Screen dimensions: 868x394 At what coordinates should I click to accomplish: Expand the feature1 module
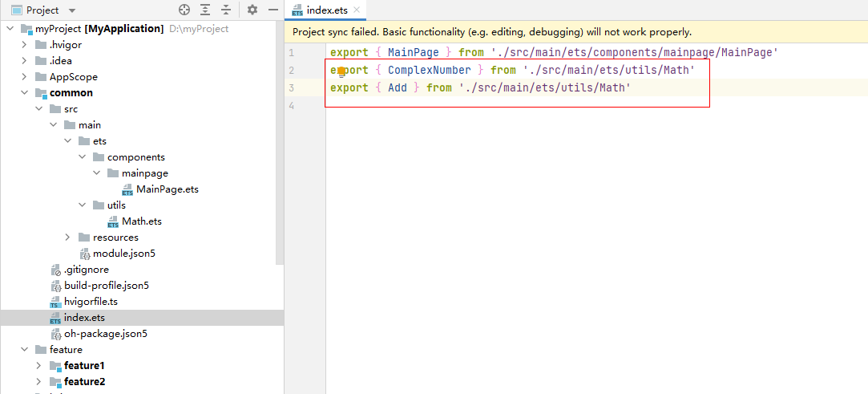point(38,366)
